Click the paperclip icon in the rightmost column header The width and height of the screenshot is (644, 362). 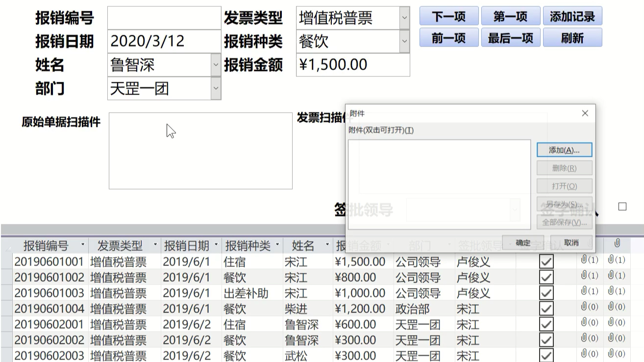tap(617, 243)
